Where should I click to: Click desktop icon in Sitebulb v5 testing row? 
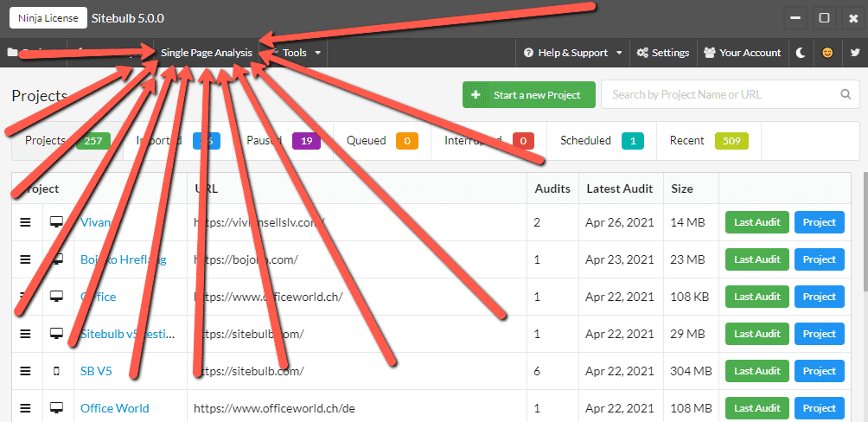tap(56, 334)
